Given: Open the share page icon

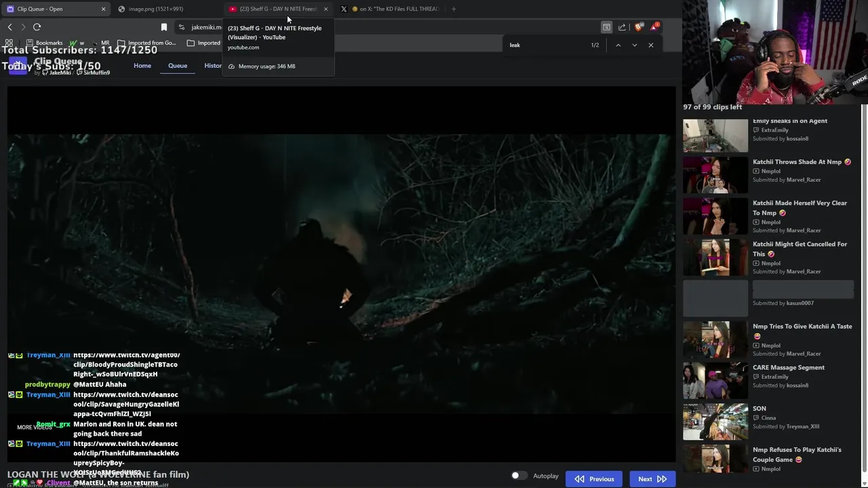Looking at the screenshot, I should coord(622,27).
